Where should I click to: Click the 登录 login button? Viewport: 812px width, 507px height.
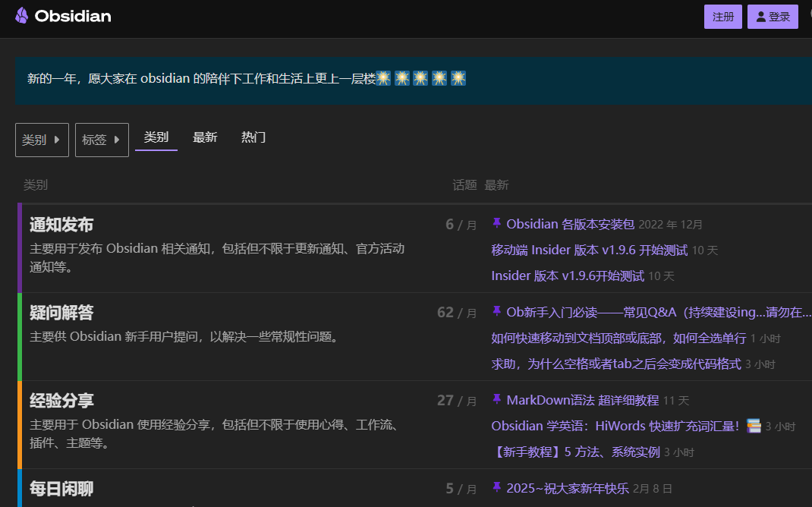(x=773, y=17)
